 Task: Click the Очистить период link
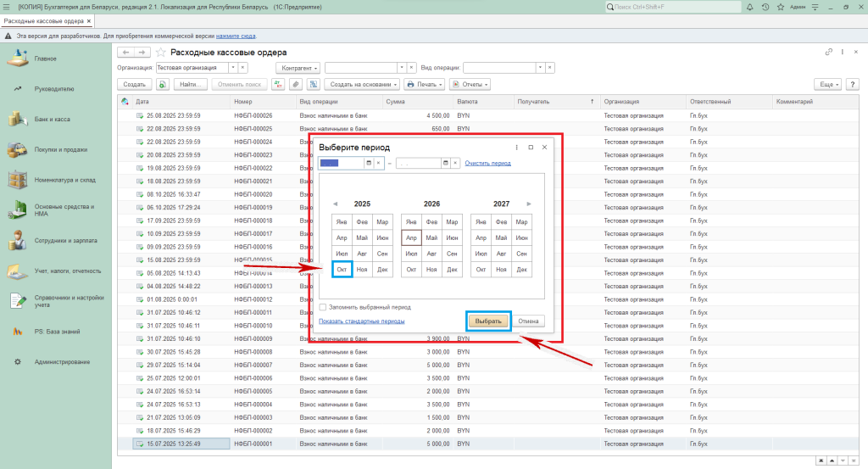coord(487,163)
